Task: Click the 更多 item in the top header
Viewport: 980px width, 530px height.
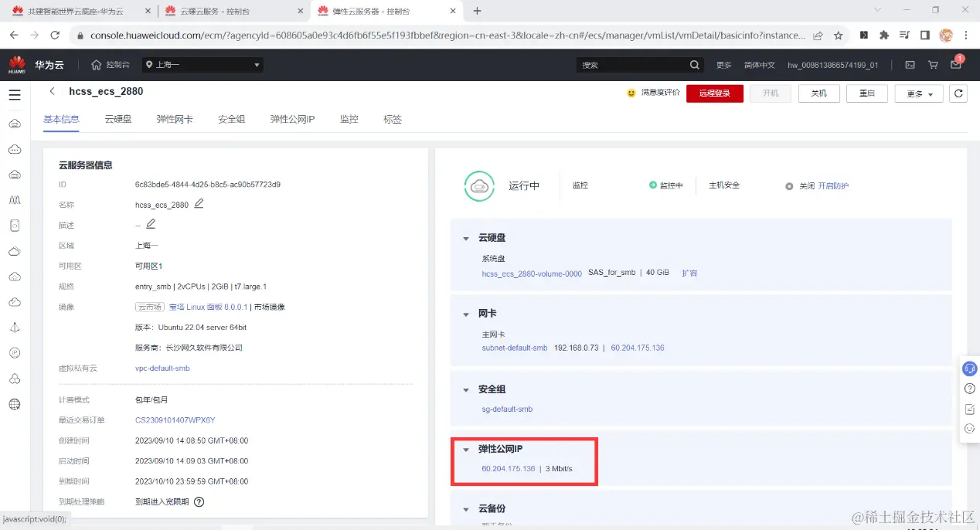Action: coord(724,65)
